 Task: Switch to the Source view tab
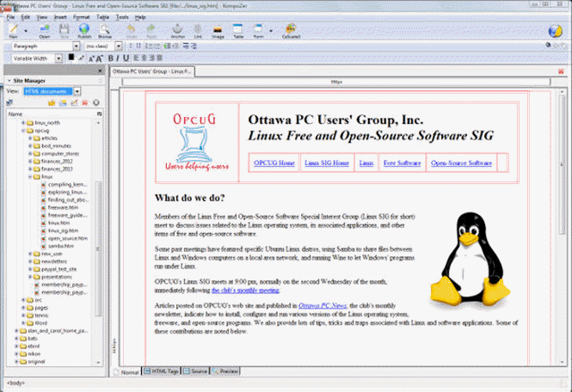pyautogui.click(x=195, y=371)
